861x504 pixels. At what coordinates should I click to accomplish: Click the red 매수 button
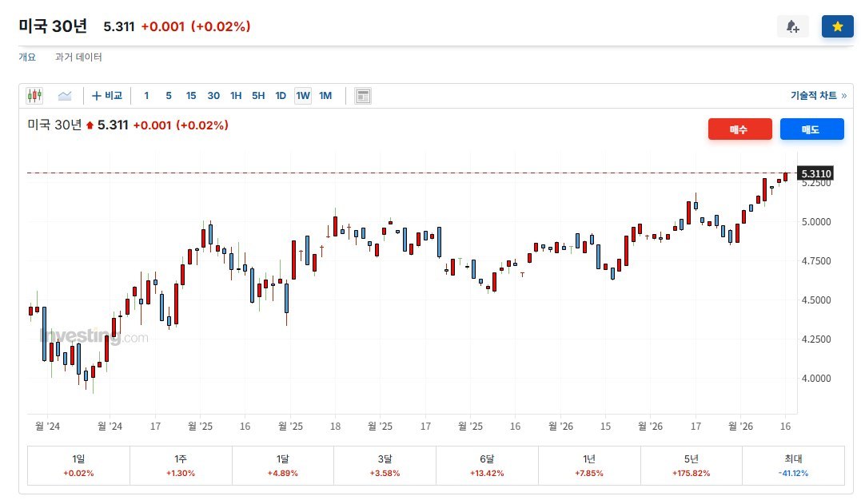click(739, 129)
